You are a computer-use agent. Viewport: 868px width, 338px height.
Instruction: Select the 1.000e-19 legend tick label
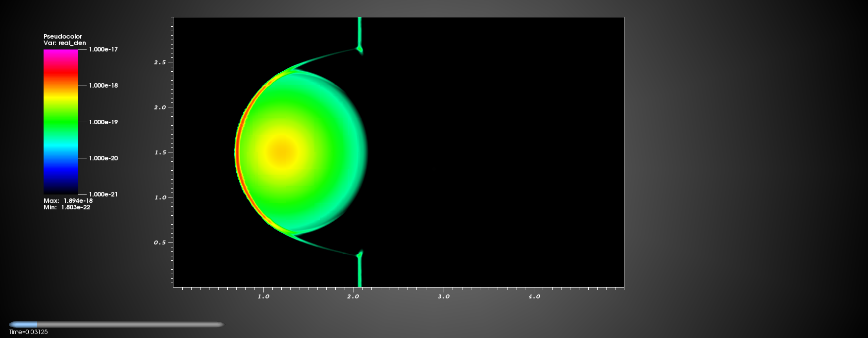(103, 122)
